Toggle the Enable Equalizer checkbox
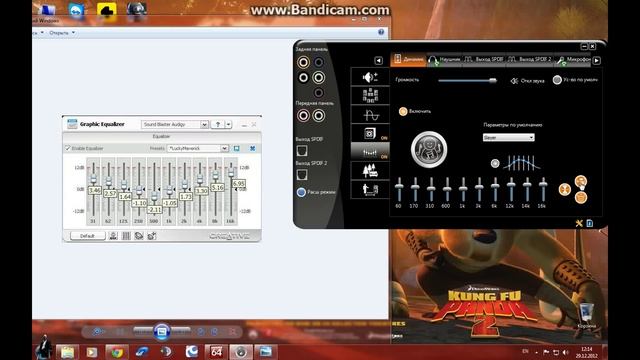The image size is (640, 360). (68, 148)
